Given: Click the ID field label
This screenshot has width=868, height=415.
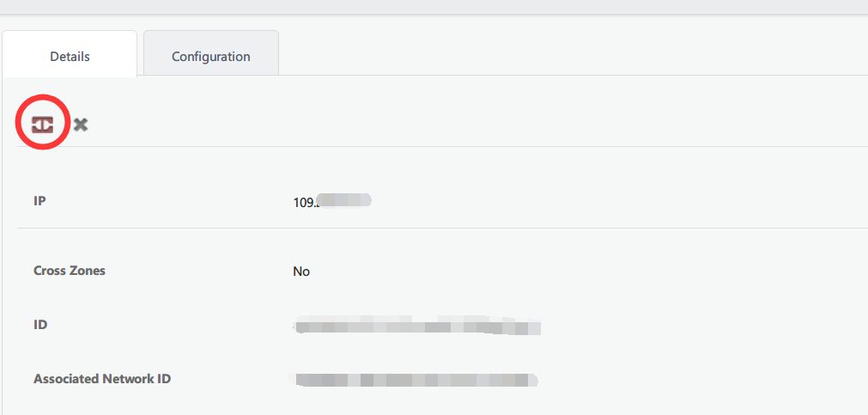Looking at the screenshot, I should pyautogui.click(x=40, y=325).
